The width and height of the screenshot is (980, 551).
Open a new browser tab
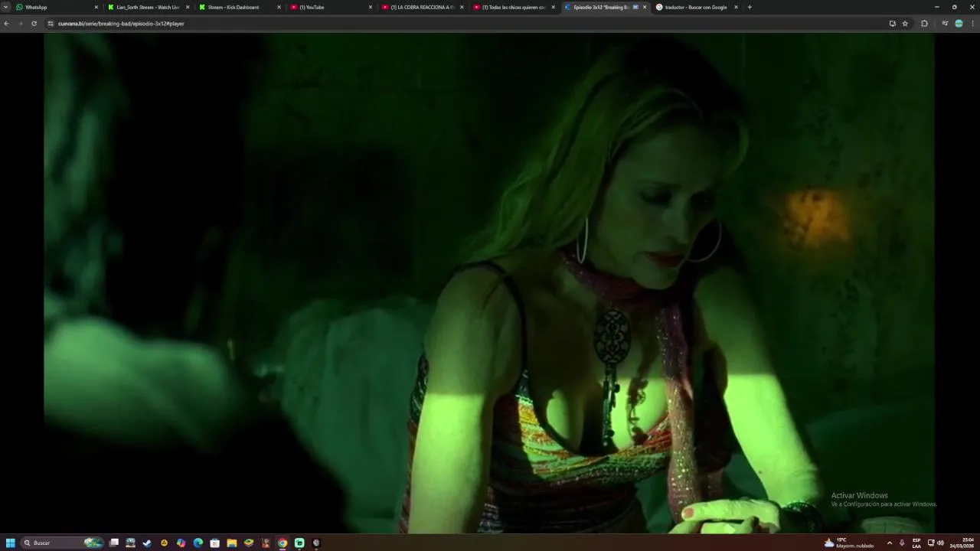[750, 7]
